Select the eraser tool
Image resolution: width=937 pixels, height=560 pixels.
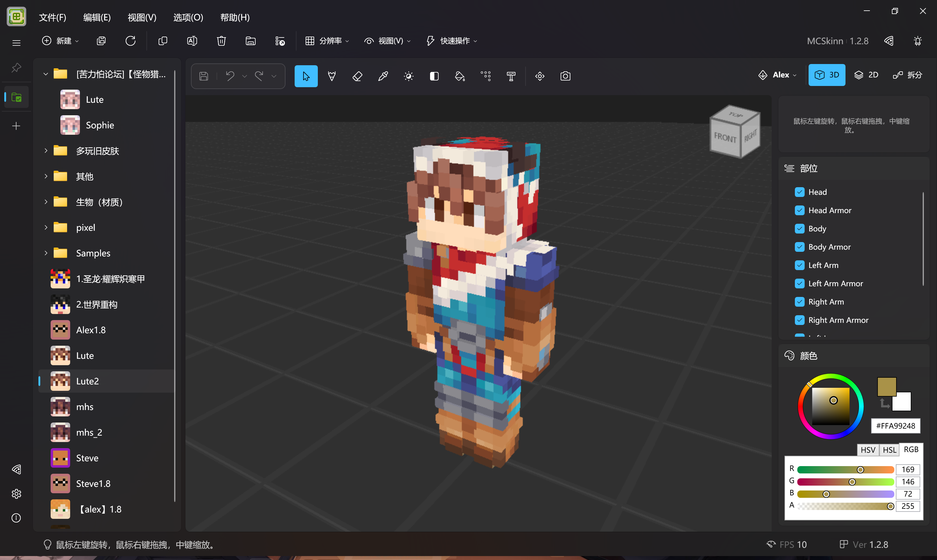[x=357, y=76]
